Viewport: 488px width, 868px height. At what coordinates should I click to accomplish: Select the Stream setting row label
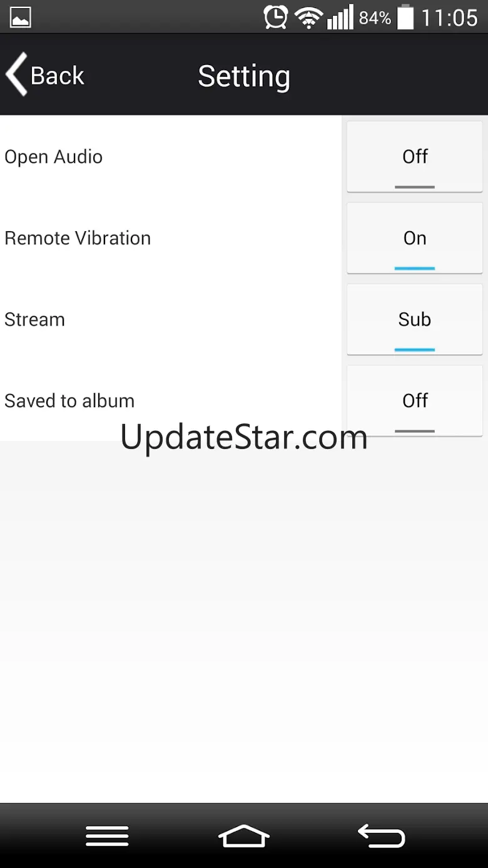click(x=34, y=319)
